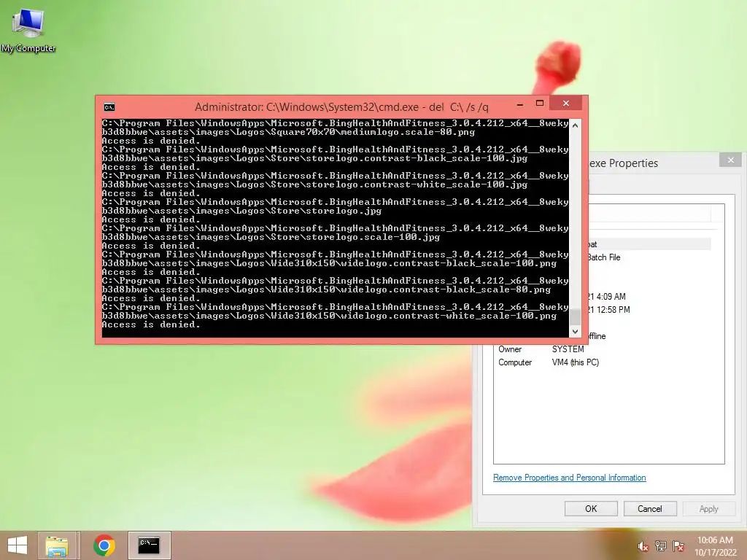The width and height of the screenshot is (747, 560).
Task: Click the cmd scrollbar down arrow
Action: click(x=575, y=332)
